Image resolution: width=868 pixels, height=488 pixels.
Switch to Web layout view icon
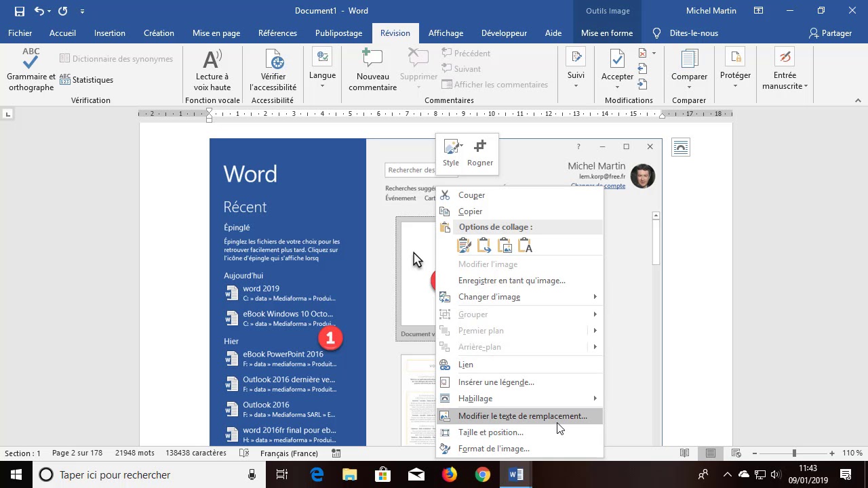click(736, 453)
